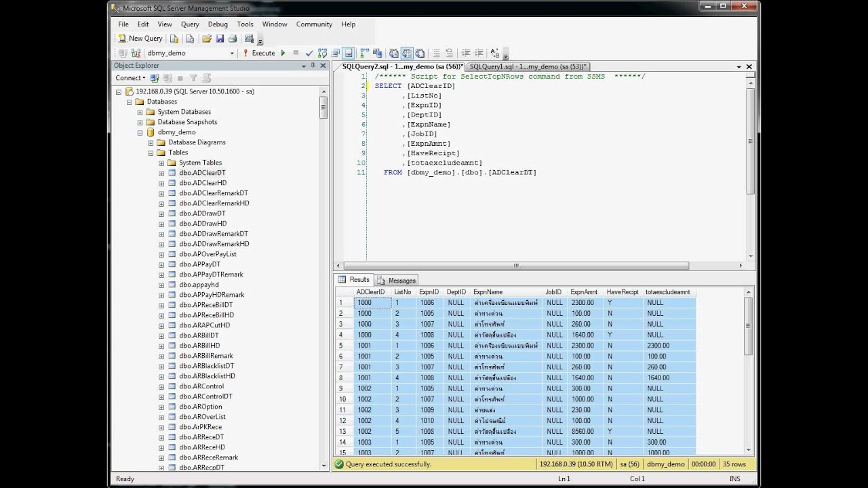Click the Object Explorer refresh icon
Screen dimensions: 868x488
(x=206, y=78)
